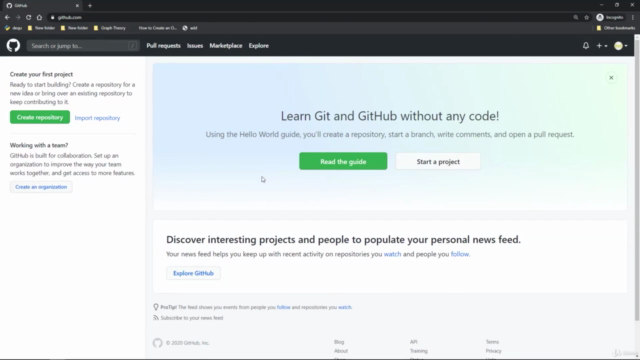Close the GitHub browser tab
The image size is (640, 360).
click(77, 6)
